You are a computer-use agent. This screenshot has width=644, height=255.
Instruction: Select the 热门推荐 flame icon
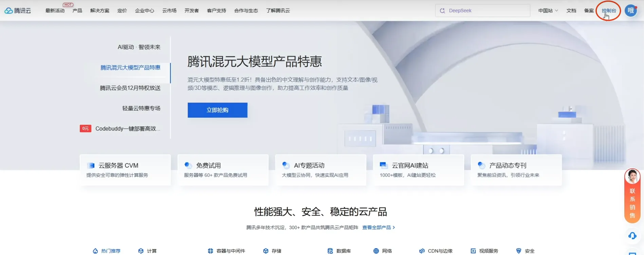(95, 251)
